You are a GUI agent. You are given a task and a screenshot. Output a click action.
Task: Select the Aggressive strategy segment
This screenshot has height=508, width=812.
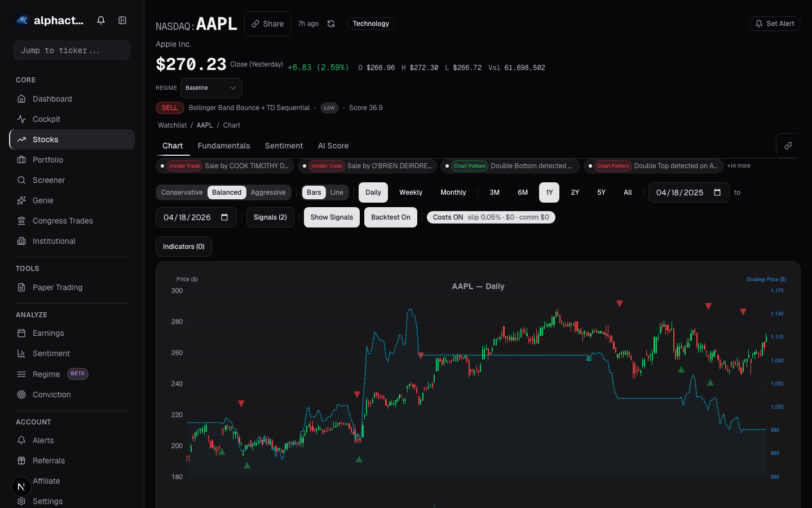(x=268, y=192)
